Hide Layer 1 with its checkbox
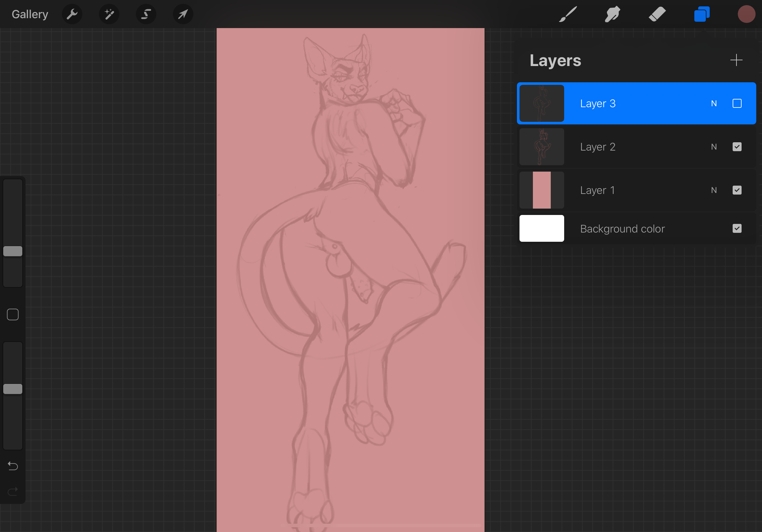This screenshot has width=762, height=532. [737, 190]
